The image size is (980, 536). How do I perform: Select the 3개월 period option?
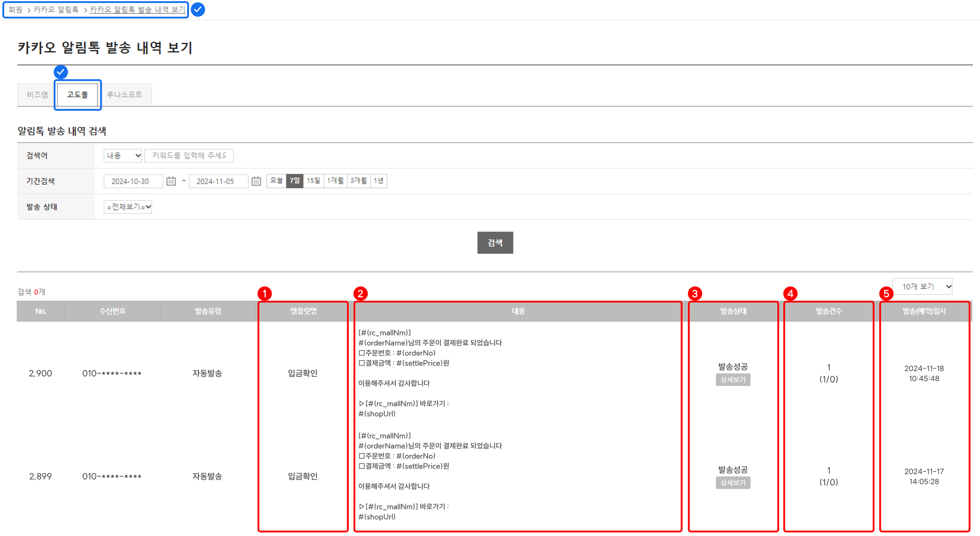359,181
